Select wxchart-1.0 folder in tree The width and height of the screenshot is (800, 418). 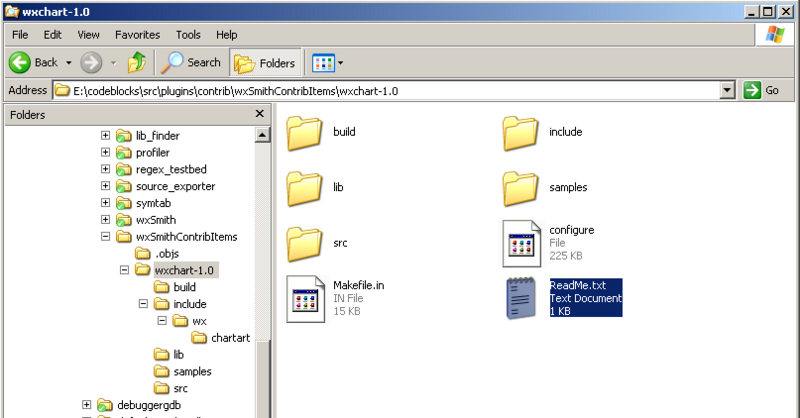(x=184, y=271)
